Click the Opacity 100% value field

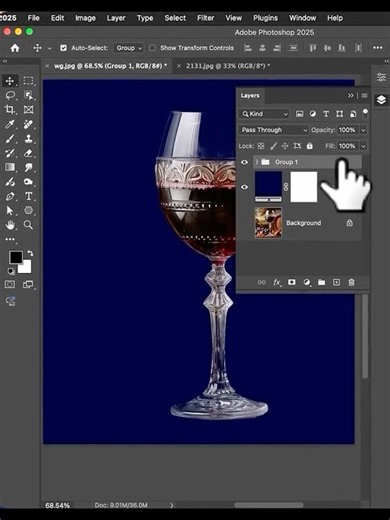click(x=347, y=130)
